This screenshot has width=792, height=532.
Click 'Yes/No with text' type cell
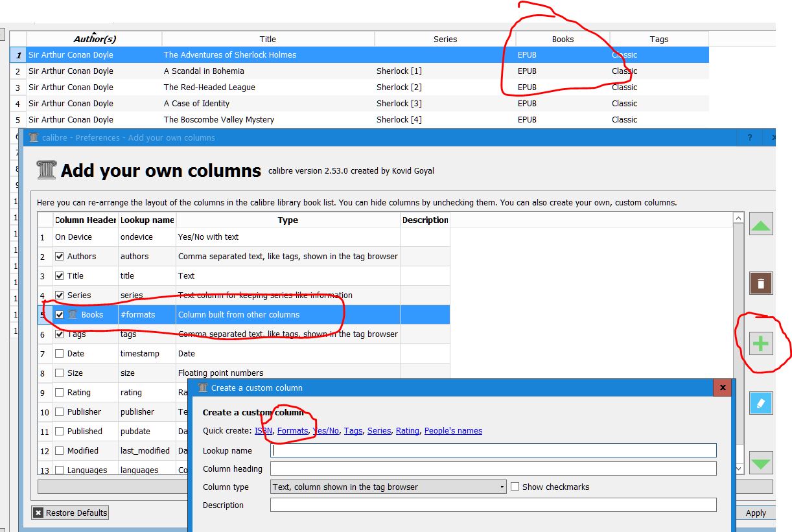[288, 237]
